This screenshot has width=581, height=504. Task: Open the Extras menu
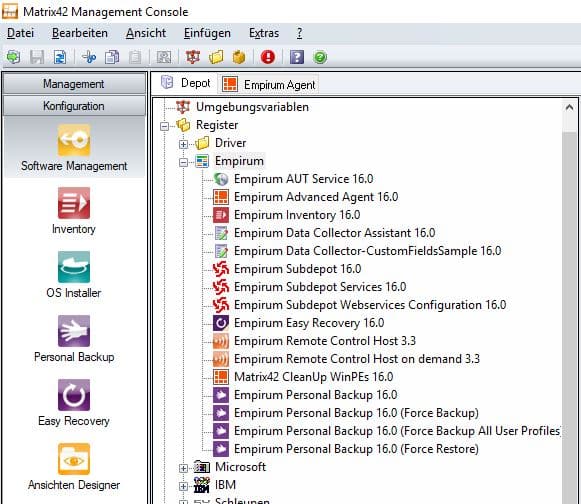coord(264,33)
